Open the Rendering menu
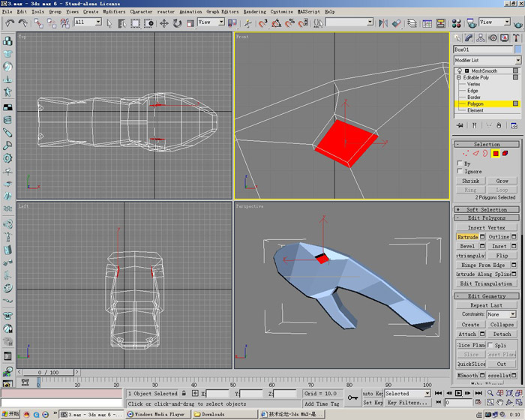Image resolution: width=525 pixels, height=420 pixels. (254, 12)
